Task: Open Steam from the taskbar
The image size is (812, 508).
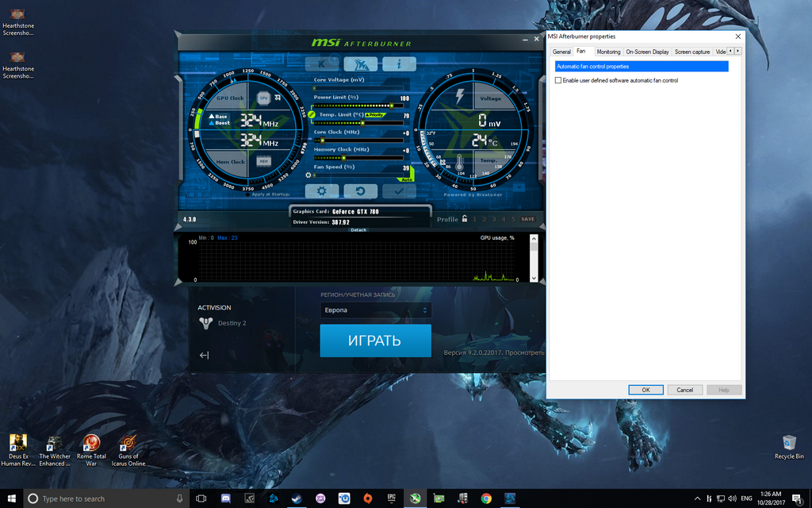Action: 297,498
